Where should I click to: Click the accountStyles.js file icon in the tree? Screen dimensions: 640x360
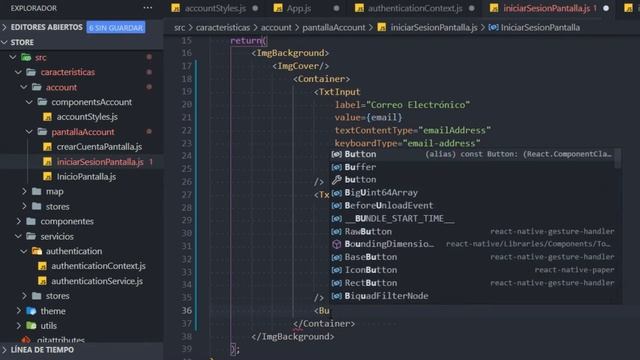tap(47, 117)
